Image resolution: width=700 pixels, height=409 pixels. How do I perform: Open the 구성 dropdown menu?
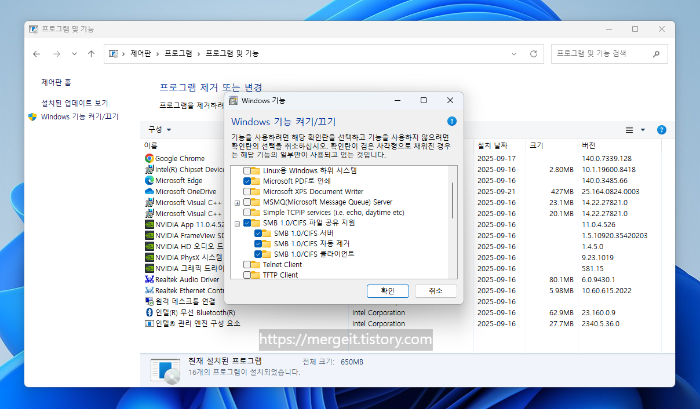click(x=159, y=129)
